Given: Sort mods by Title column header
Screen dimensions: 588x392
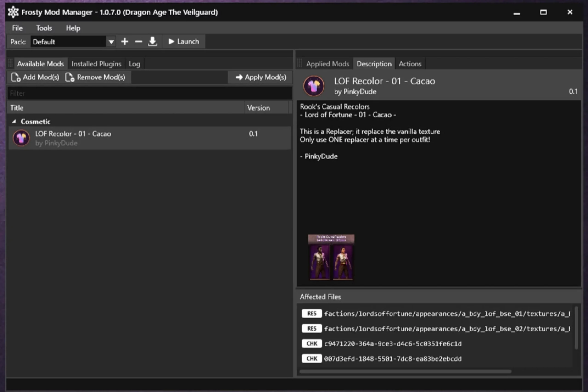Looking at the screenshot, I should click(17, 108).
